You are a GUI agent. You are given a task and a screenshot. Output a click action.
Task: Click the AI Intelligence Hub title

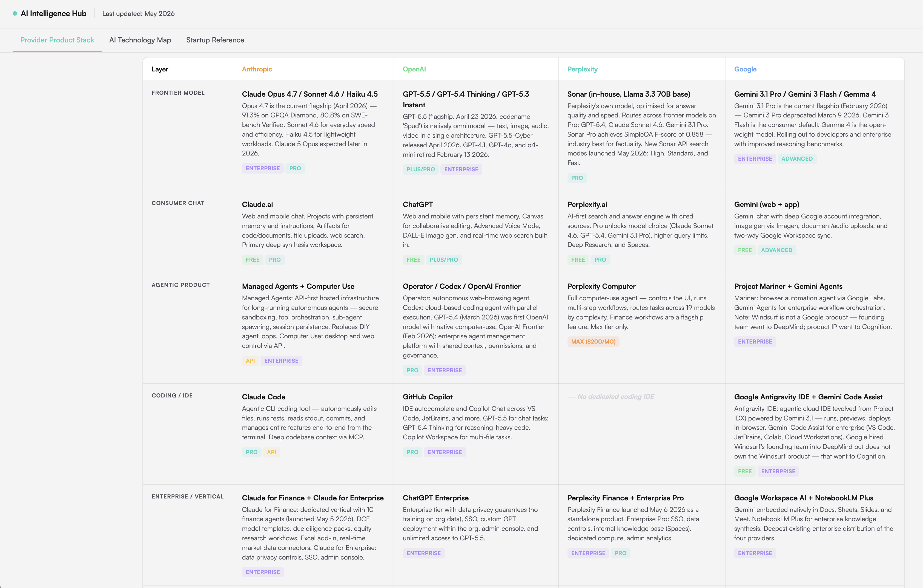pyautogui.click(x=54, y=13)
